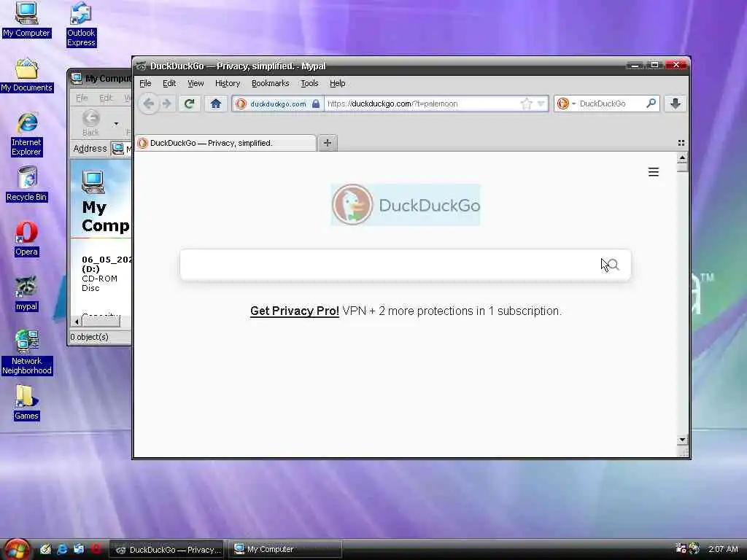Go forward with the Mypal forward arrow

pyautogui.click(x=166, y=104)
